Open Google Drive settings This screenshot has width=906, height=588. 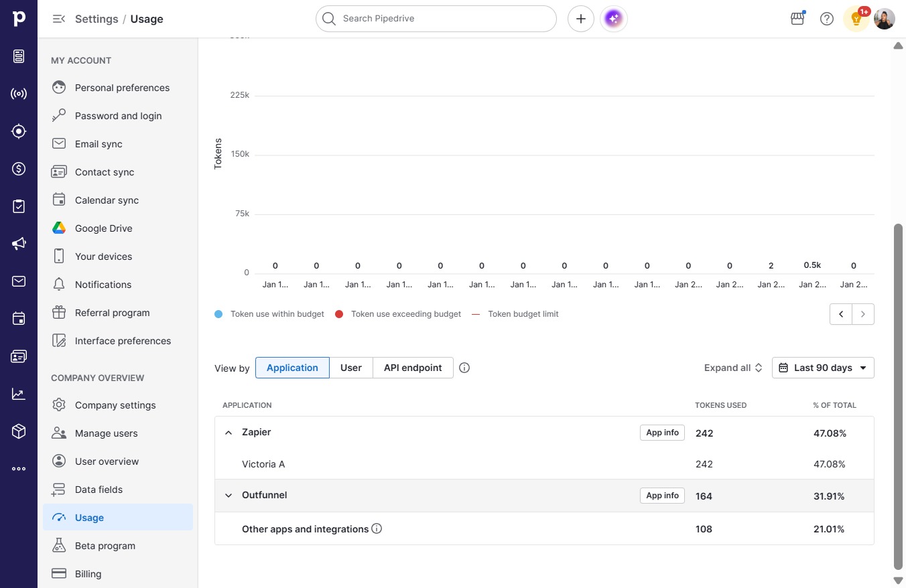pos(118,228)
